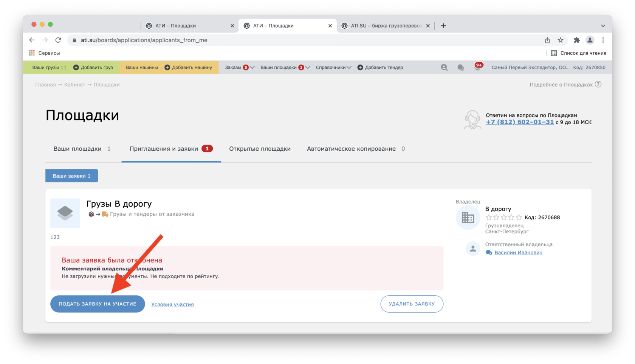Screen dimensions: 635x364
Task: Go forward in browser history
Action: point(45,40)
